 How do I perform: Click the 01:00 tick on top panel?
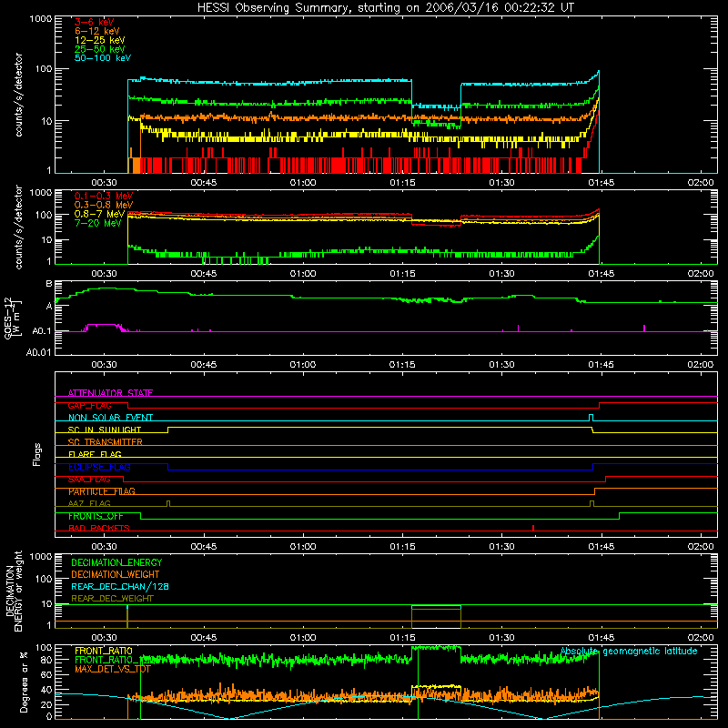point(303,183)
